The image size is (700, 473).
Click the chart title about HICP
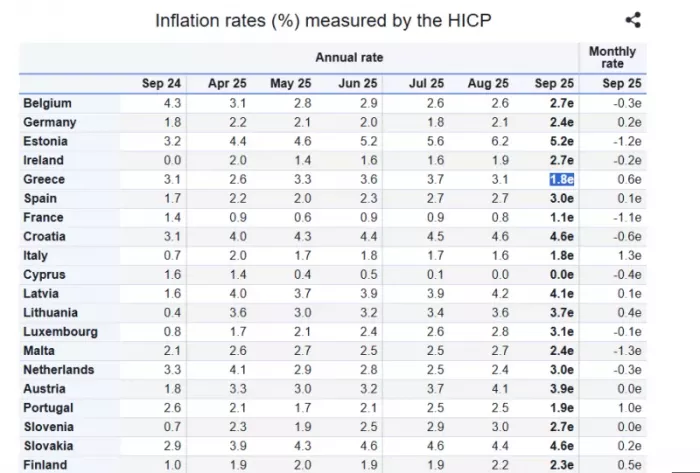click(x=323, y=20)
